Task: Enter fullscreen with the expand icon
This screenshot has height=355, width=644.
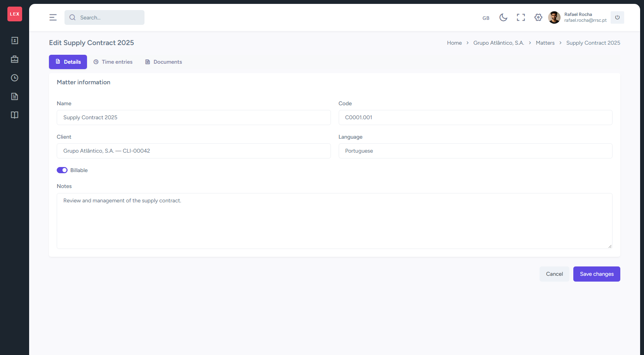Action: [x=521, y=17]
